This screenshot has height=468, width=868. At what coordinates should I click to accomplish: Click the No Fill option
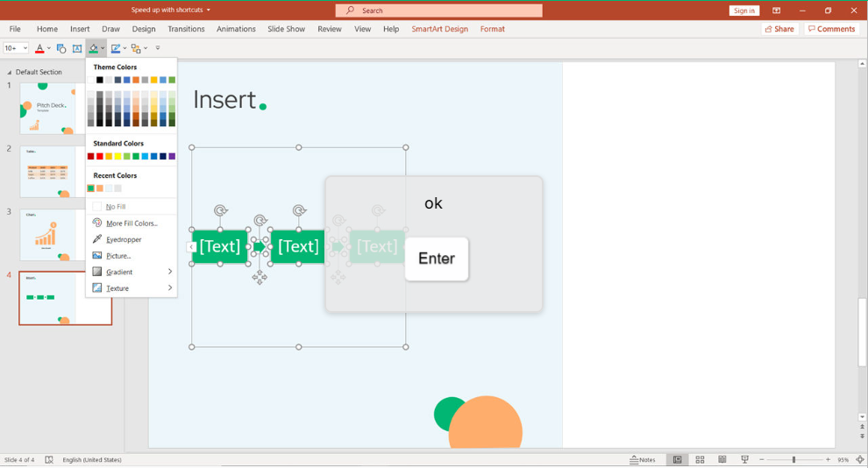coord(132,206)
